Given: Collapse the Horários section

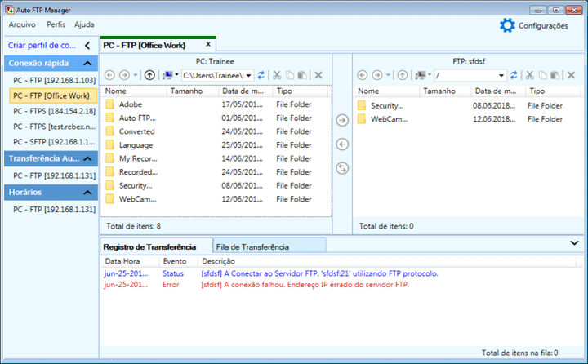Looking at the screenshot, I should click(x=87, y=193).
